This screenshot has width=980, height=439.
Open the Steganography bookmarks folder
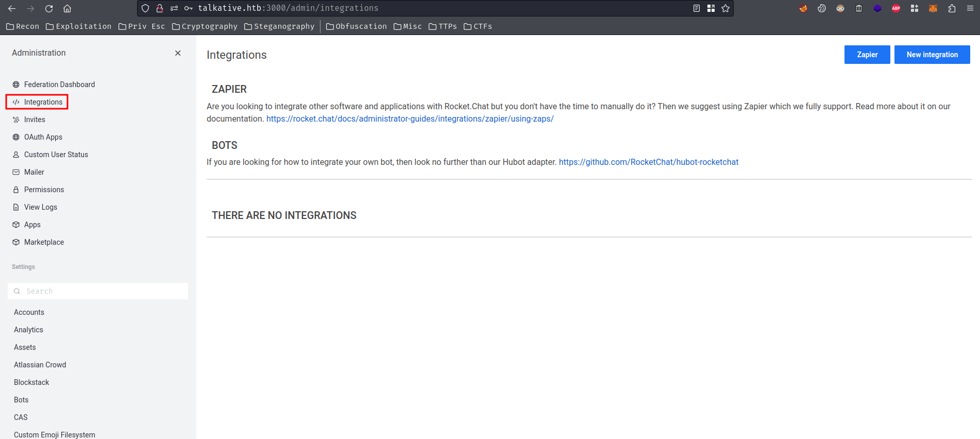coord(279,26)
